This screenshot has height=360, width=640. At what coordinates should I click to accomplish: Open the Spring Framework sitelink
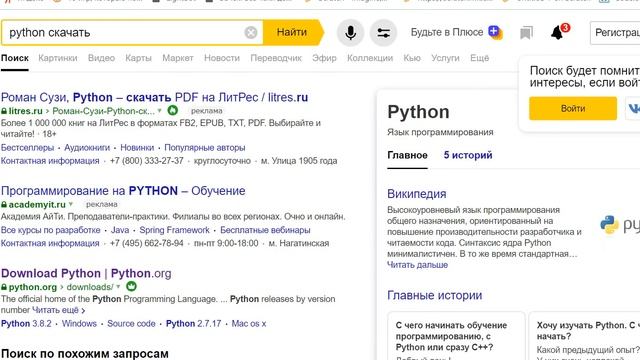[x=174, y=230]
